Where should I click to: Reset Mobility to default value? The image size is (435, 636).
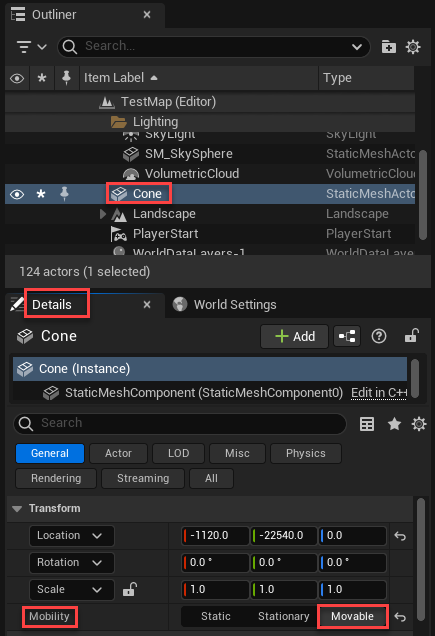click(400, 617)
